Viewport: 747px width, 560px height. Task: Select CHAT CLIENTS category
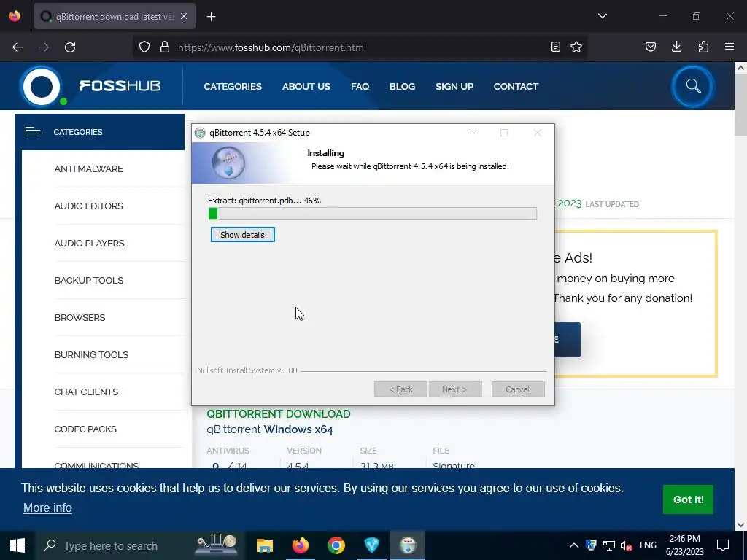(x=86, y=392)
